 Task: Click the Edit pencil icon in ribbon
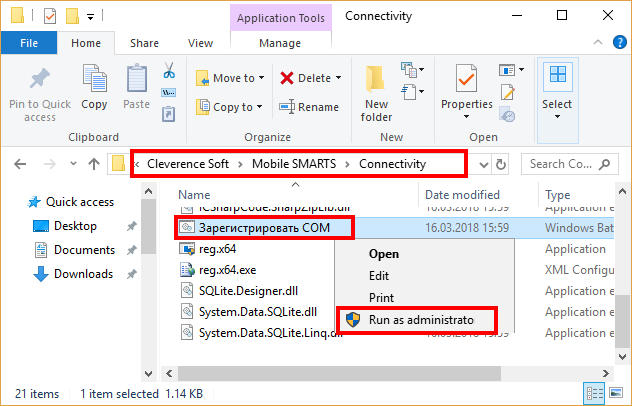click(x=508, y=92)
